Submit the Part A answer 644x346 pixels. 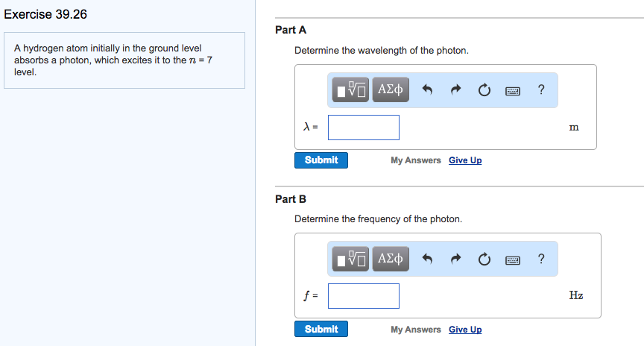[321, 160]
